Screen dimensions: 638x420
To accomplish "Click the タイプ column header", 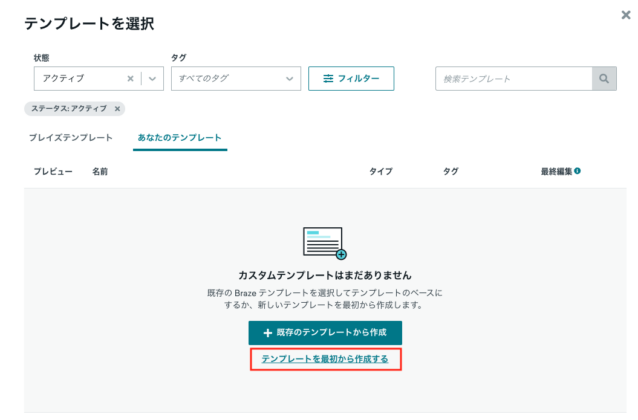I will [x=381, y=172].
